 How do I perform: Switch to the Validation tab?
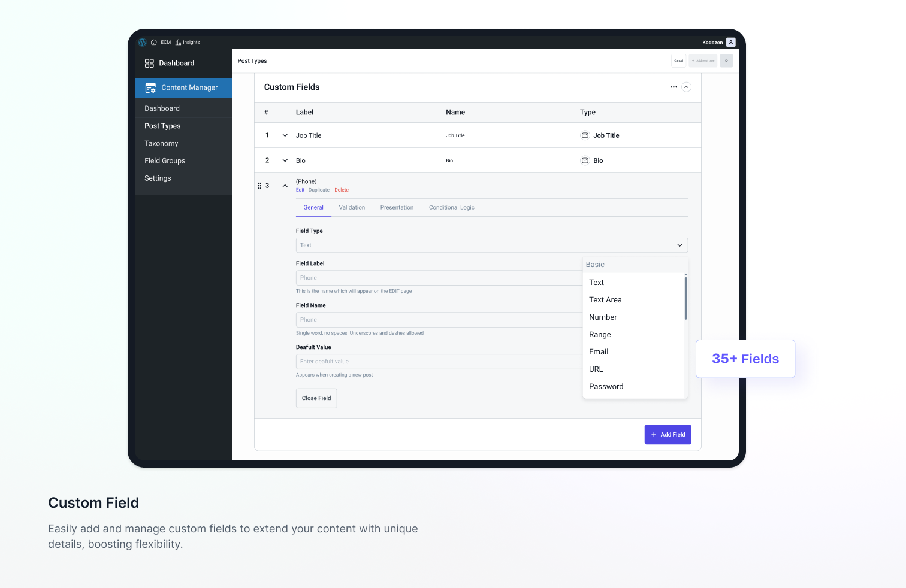point(352,207)
